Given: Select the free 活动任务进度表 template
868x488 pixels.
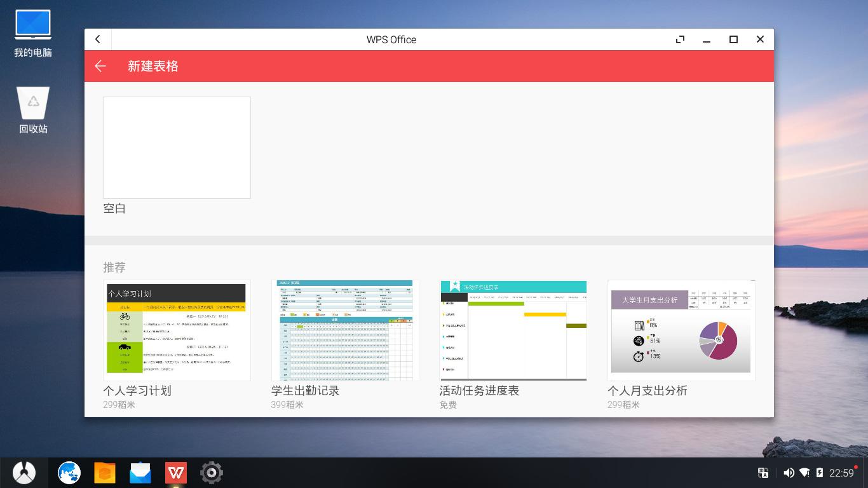Looking at the screenshot, I should point(513,330).
